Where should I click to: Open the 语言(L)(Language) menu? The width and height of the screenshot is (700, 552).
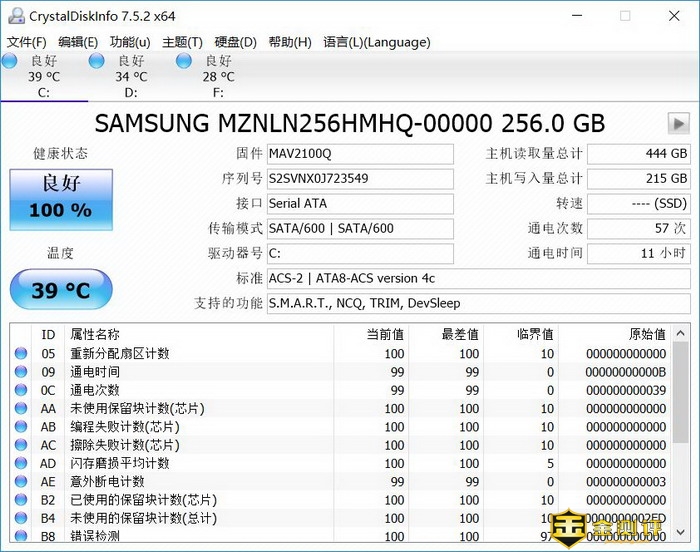click(x=377, y=42)
